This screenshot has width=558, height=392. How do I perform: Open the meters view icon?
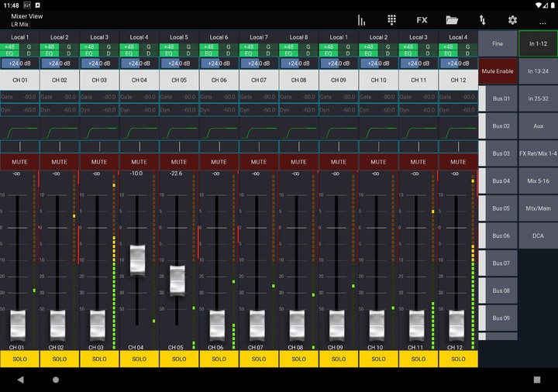(361, 20)
